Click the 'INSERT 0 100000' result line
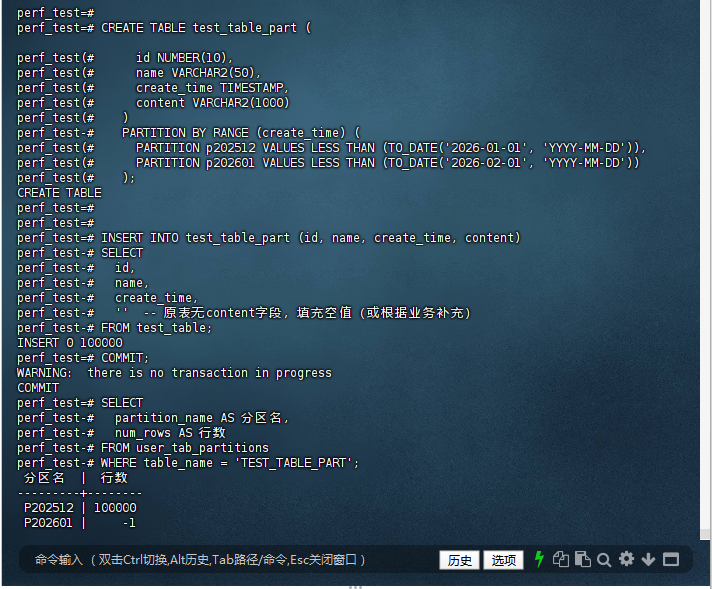The height and width of the screenshot is (589, 712). pyautogui.click(x=70, y=343)
